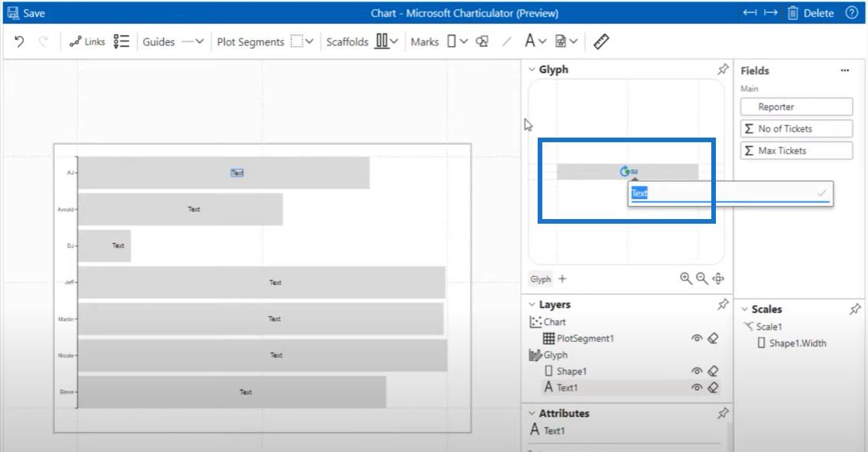Zoom out the glyph editor
This screenshot has height=452, width=868.
point(701,278)
